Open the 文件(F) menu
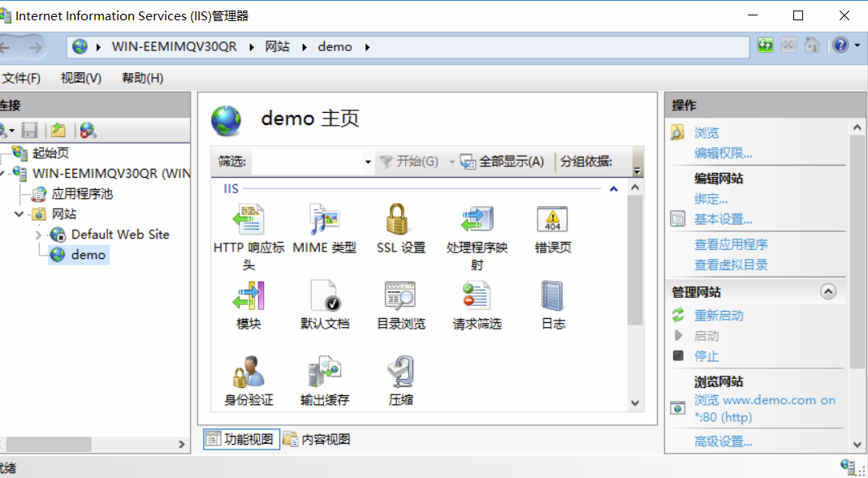The height and width of the screenshot is (478, 868). pyautogui.click(x=21, y=78)
